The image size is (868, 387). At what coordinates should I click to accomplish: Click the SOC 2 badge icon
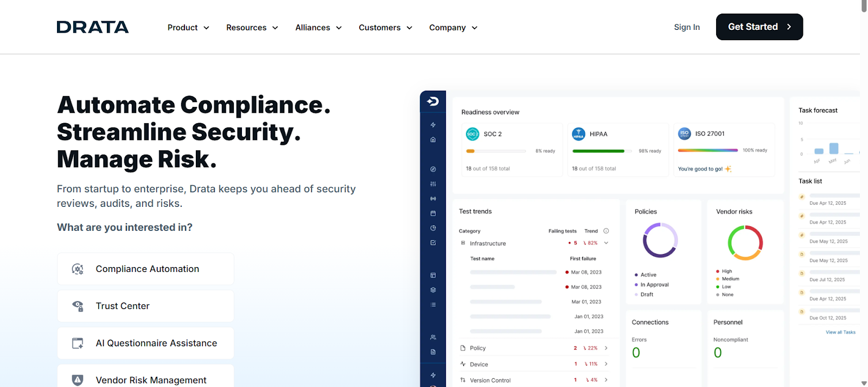[x=473, y=134]
